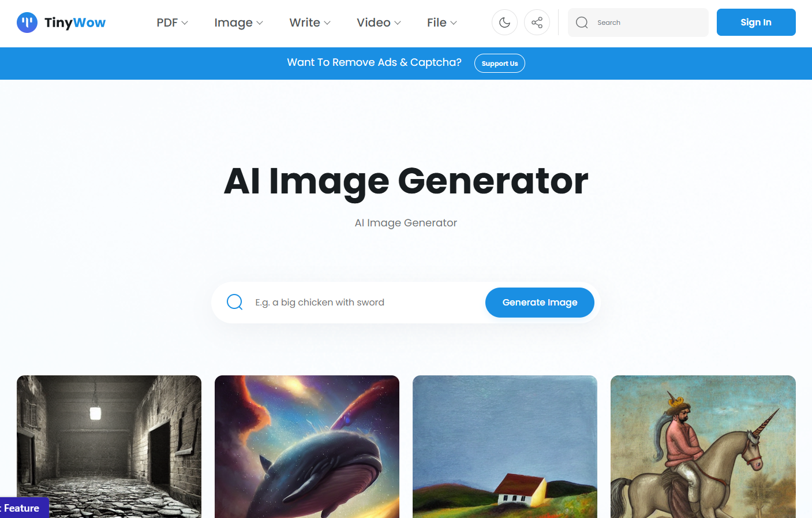The width and height of the screenshot is (812, 518).
Task: Click the Feature tab at bottom left
Action: tap(23, 508)
